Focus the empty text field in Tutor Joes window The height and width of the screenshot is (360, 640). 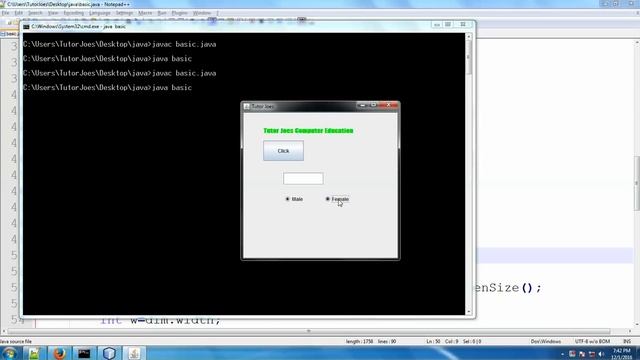click(x=303, y=178)
